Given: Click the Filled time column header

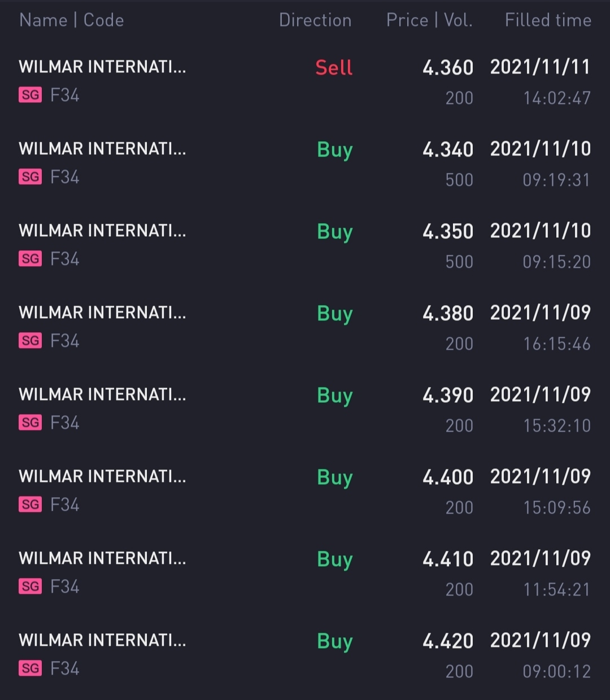Looking at the screenshot, I should [548, 20].
